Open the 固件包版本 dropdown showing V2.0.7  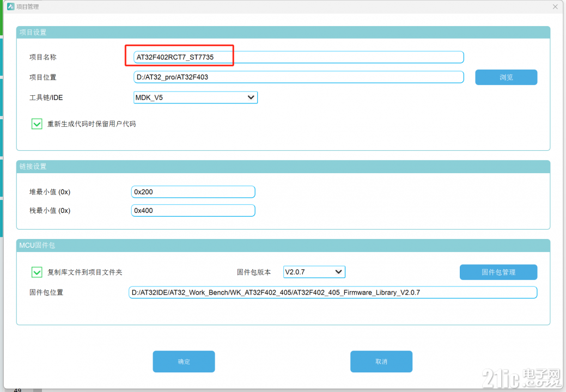click(x=314, y=272)
